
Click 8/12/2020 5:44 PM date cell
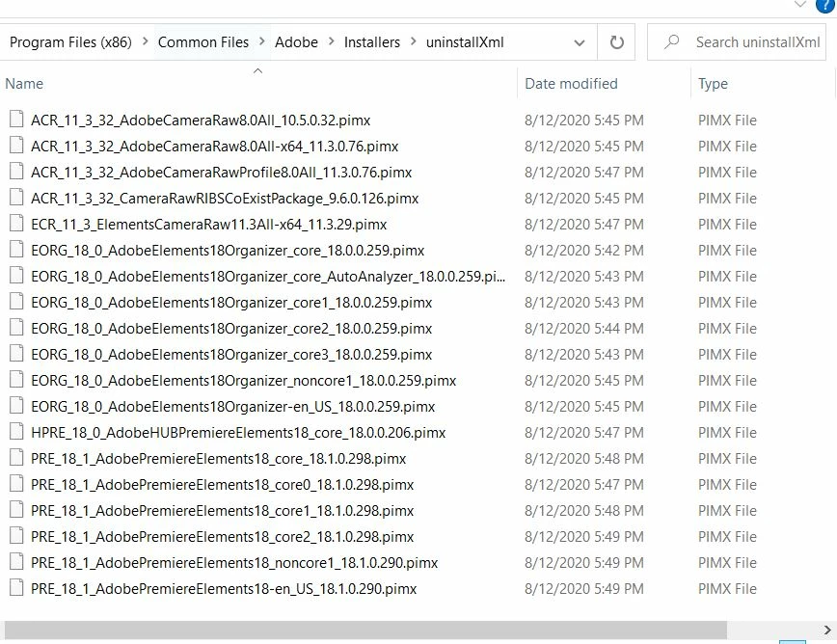[584, 329]
